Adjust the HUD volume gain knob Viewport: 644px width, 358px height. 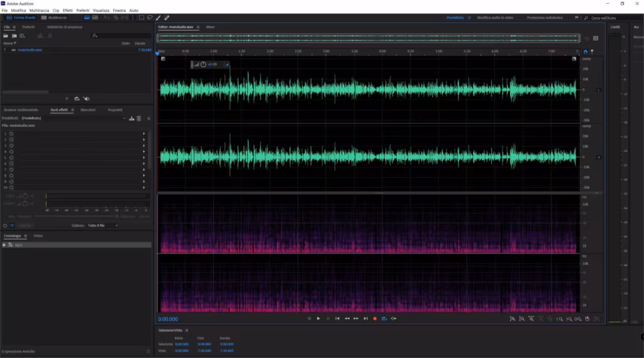pyautogui.click(x=203, y=65)
